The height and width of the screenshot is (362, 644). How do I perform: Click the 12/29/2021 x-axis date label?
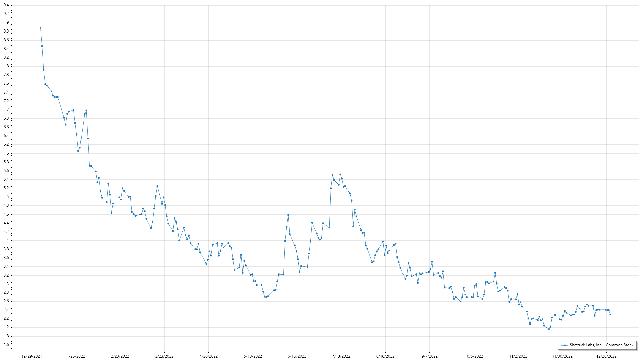click(32, 356)
